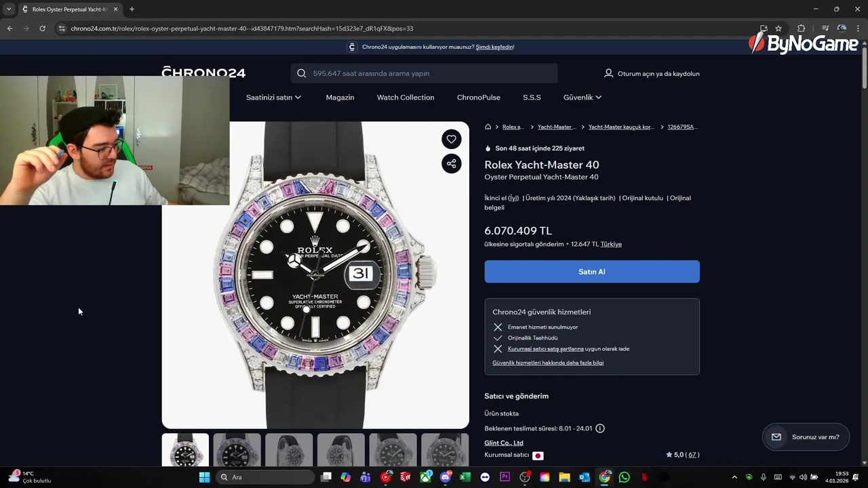Open the ChronoPulse menu item
Screen dimensions: 868x488
pos(479,98)
